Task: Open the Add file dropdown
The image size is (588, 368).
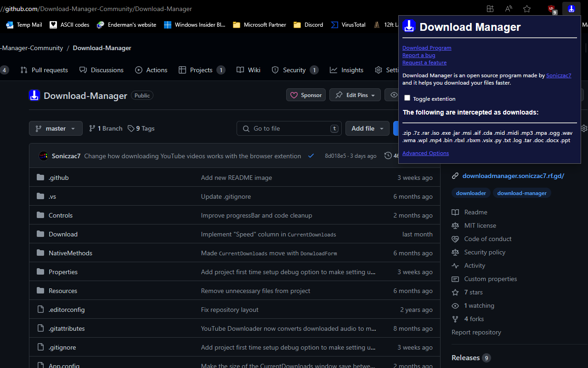Action: (367, 128)
